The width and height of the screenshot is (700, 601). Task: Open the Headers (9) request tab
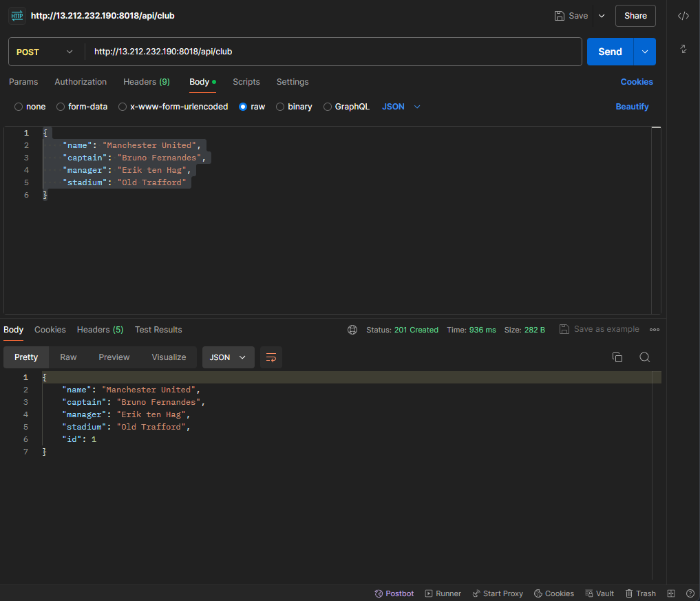click(x=147, y=82)
